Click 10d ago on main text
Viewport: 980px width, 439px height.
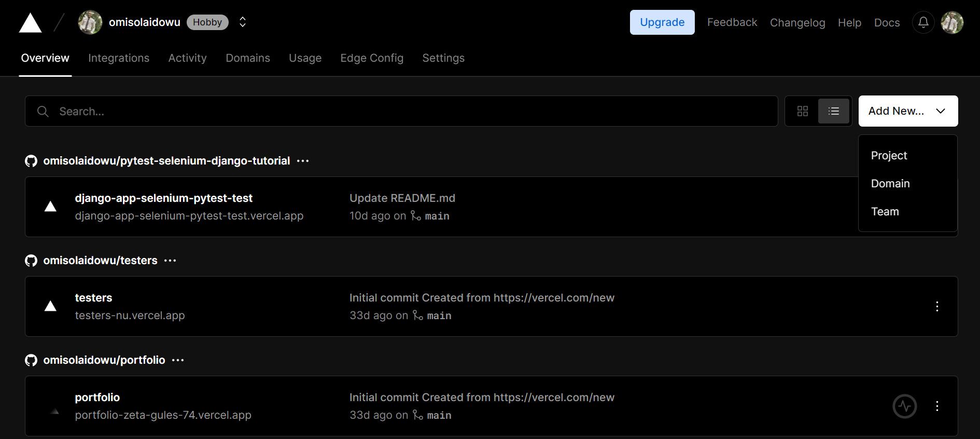399,216
